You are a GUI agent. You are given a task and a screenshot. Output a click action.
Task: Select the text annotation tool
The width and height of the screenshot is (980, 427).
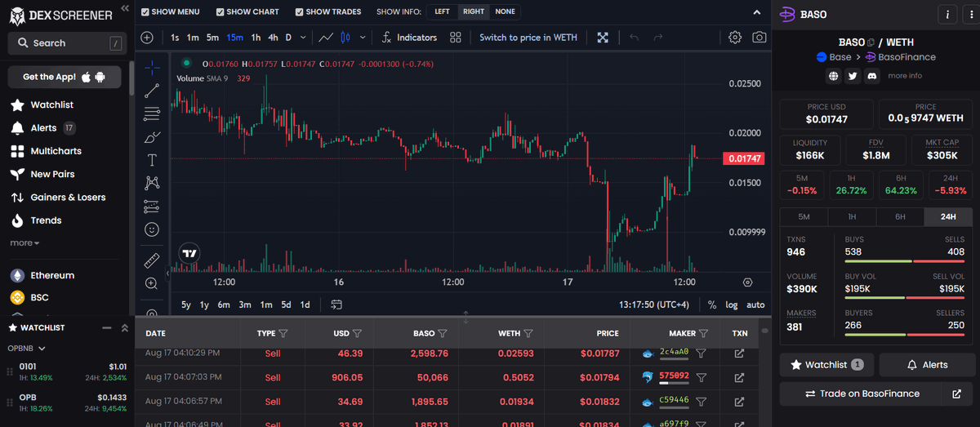click(152, 160)
